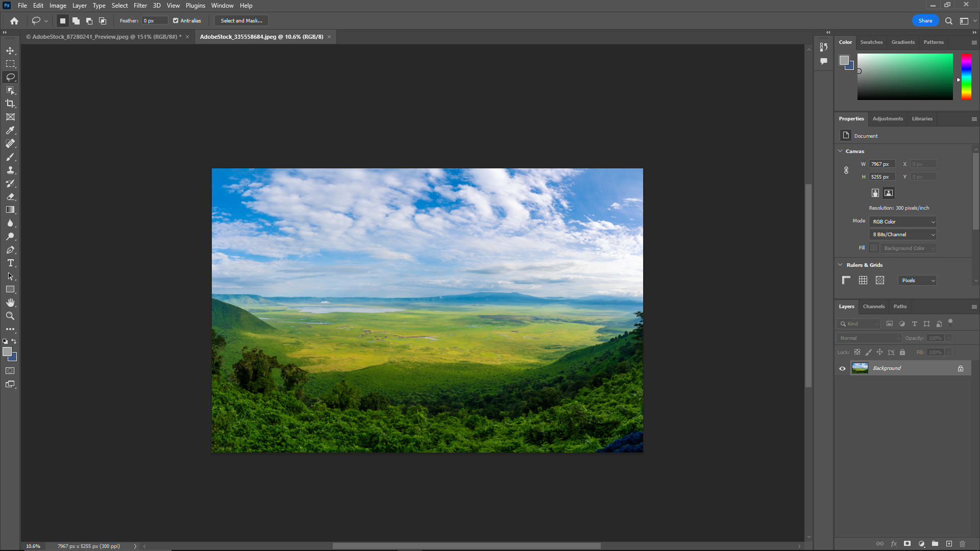Click the hue spectrum slider
The width and height of the screenshot is (980, 551).
966,77
